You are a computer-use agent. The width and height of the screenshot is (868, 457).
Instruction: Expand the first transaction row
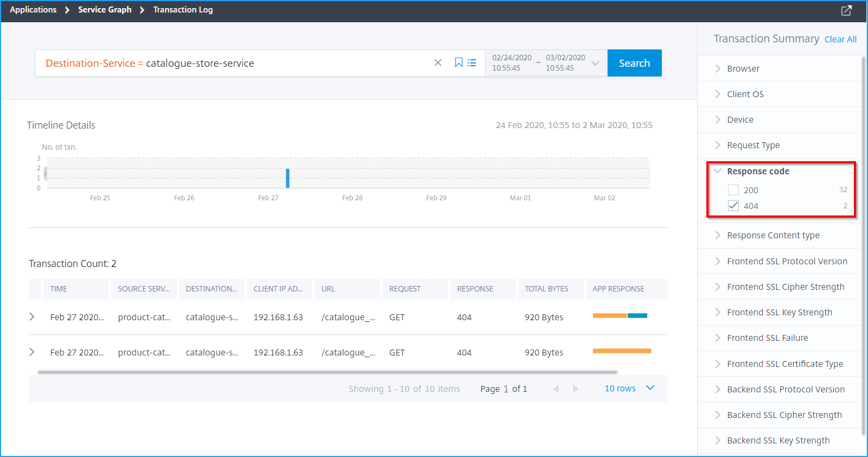point(32,317)
